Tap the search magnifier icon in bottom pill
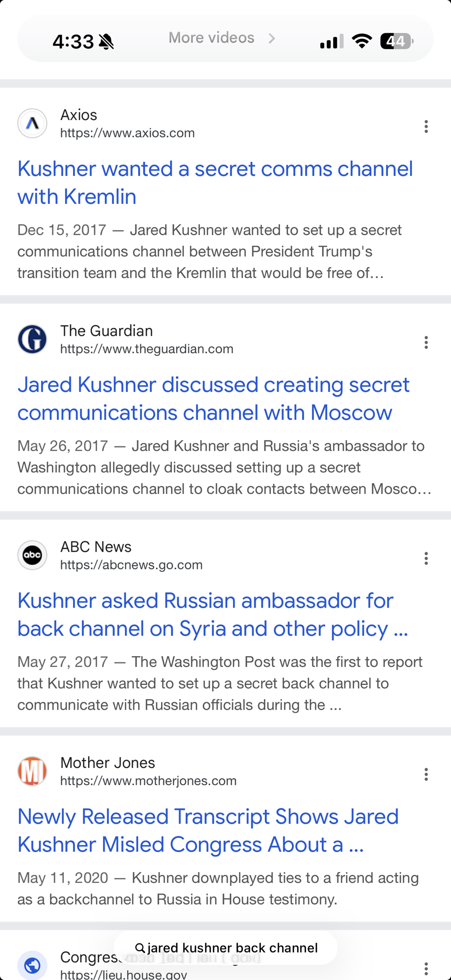The width and height of the screenshot is (451, 980). pyautogui.click(x=140, y=948)
